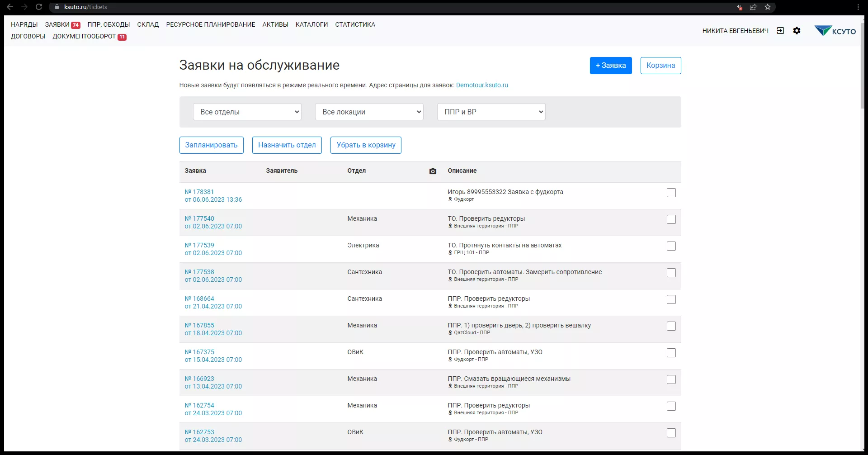Reload the page with the browser refresh icon
This screenshot has width=868, height=455.
pyautogui.click(x=39, y=7)
